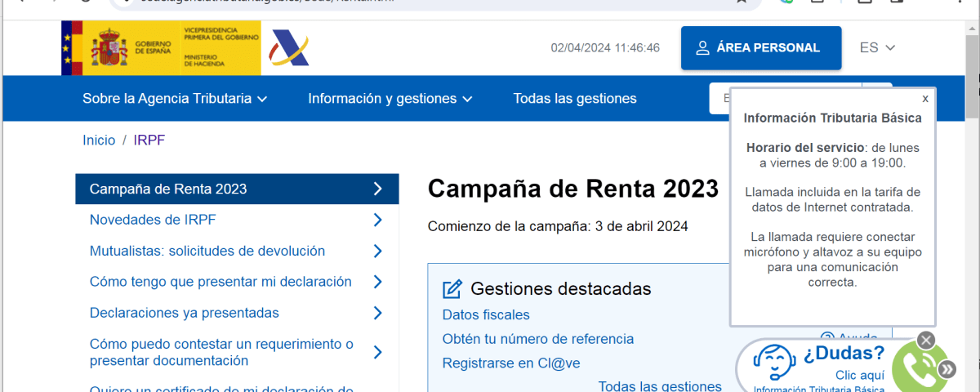Viewport: 980px width, 392px height.
Task: Click the chevron next to Mutualistas: solicitudes de devolución
Action: 377,251
